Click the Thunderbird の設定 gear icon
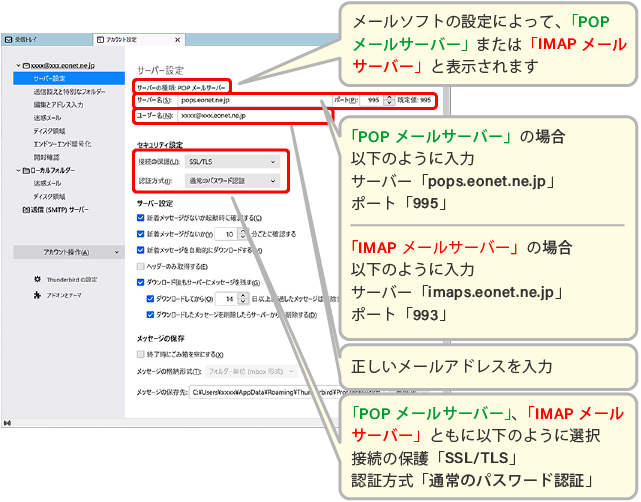This screenshot has height=502, width=641. tap(38, 279)
